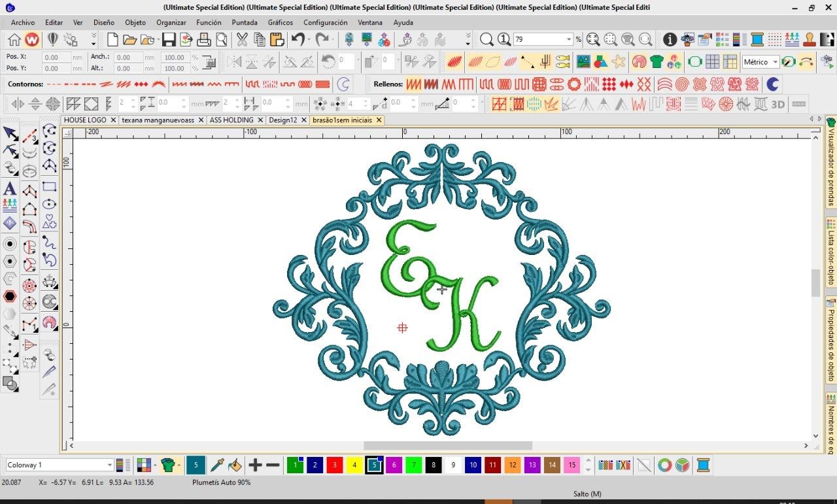Click the Cut scissors icon

click(x=242, y=40)
